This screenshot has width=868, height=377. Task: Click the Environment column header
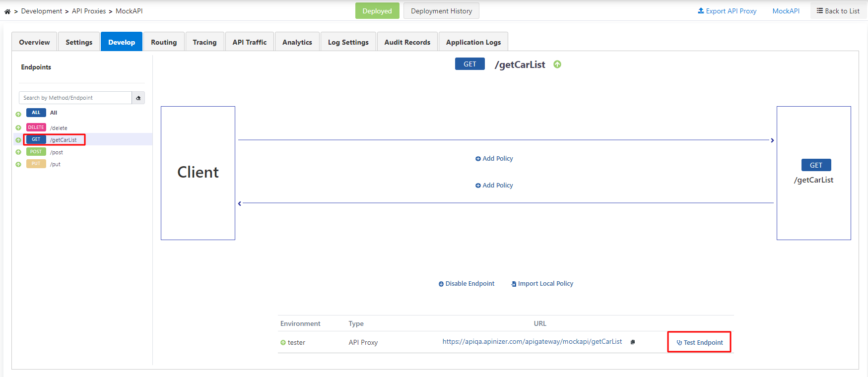click(300, 323)
